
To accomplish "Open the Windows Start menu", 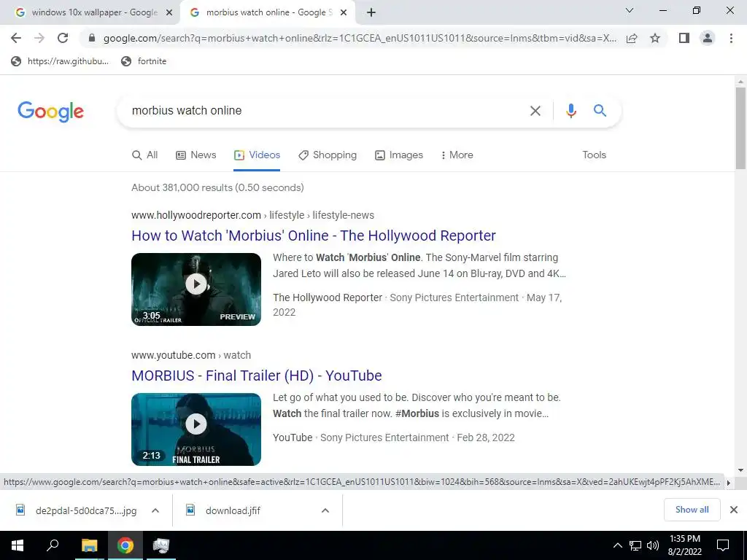I will [18, 545].
